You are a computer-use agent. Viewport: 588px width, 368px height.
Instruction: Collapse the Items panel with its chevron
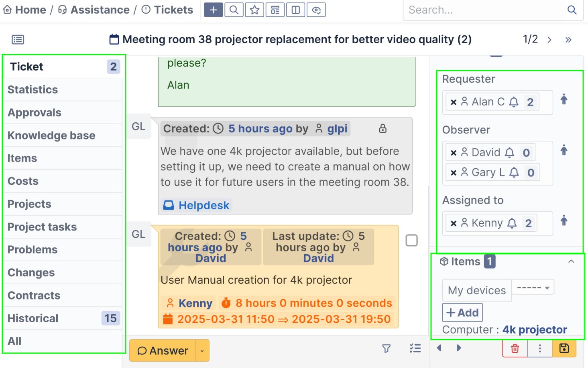pos(572,261)
